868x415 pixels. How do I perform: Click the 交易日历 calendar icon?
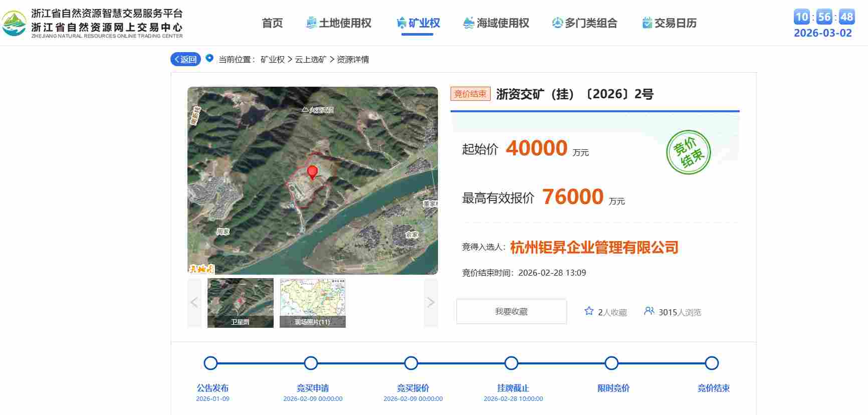[x=647, y=23]
